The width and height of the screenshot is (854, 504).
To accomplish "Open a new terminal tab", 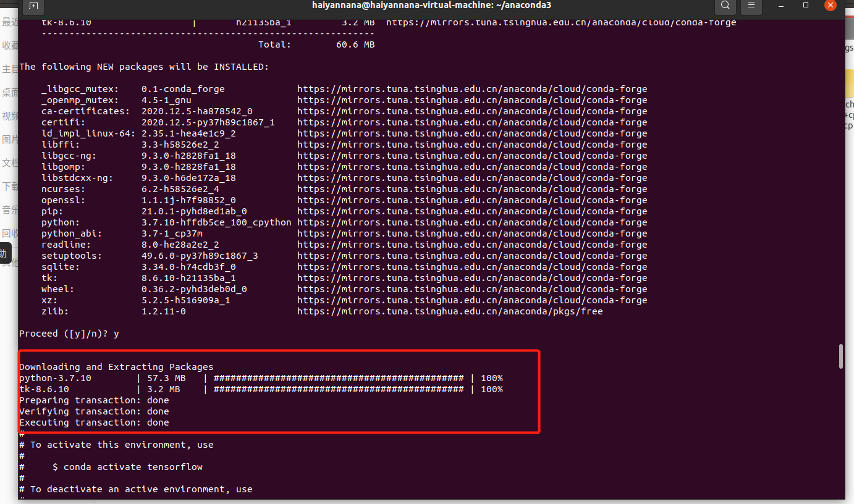I will pyautogui.click(x=33, y=7).
